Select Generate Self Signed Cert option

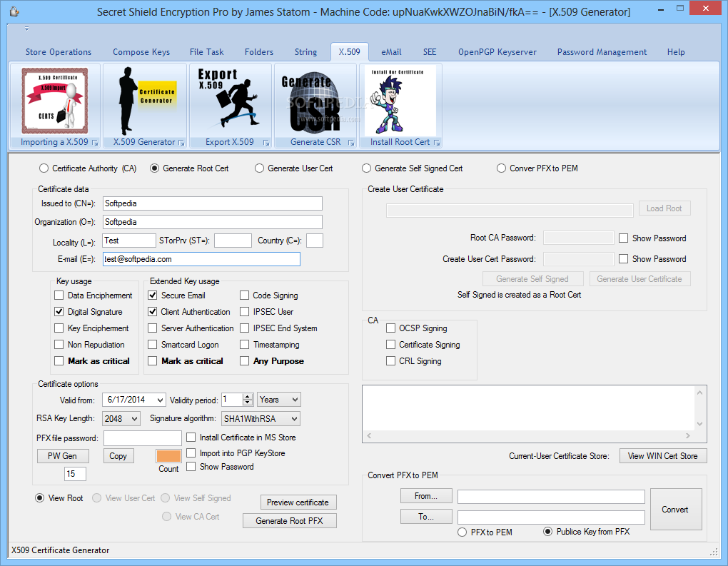413,168
